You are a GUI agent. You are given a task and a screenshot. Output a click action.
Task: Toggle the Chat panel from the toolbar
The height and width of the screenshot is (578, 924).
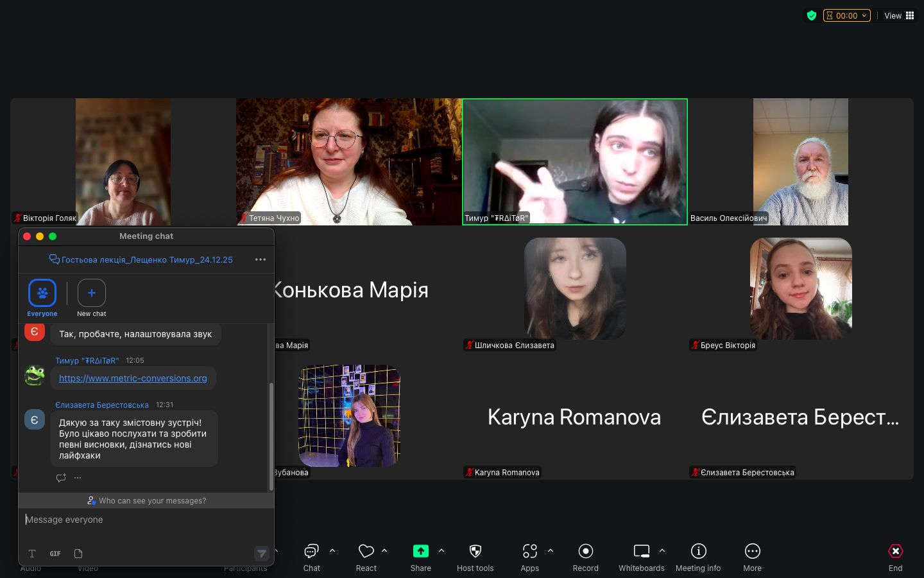pyautogui.click(x=311, y=552)
